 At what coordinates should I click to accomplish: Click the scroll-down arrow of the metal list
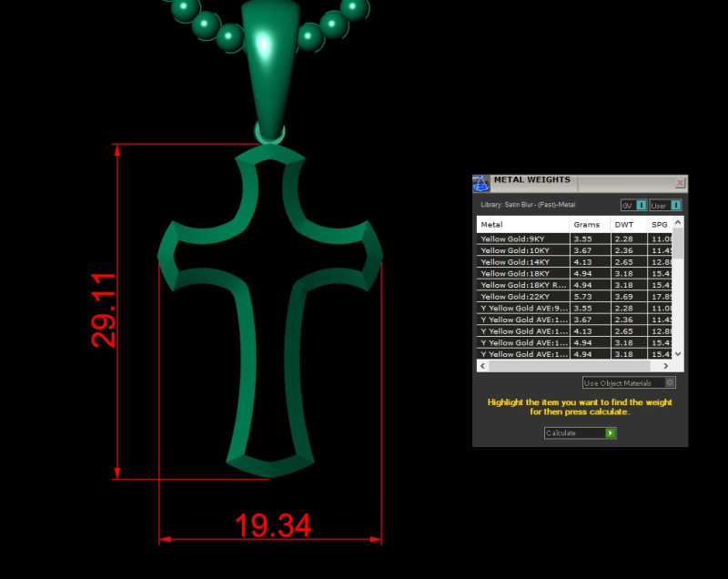pos(676,354)
